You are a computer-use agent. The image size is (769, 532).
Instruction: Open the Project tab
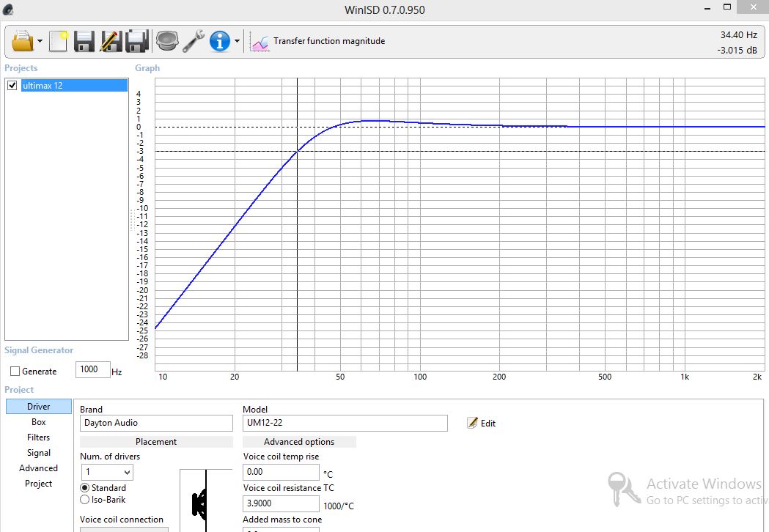pyautogui.click(x=39, y=484)
